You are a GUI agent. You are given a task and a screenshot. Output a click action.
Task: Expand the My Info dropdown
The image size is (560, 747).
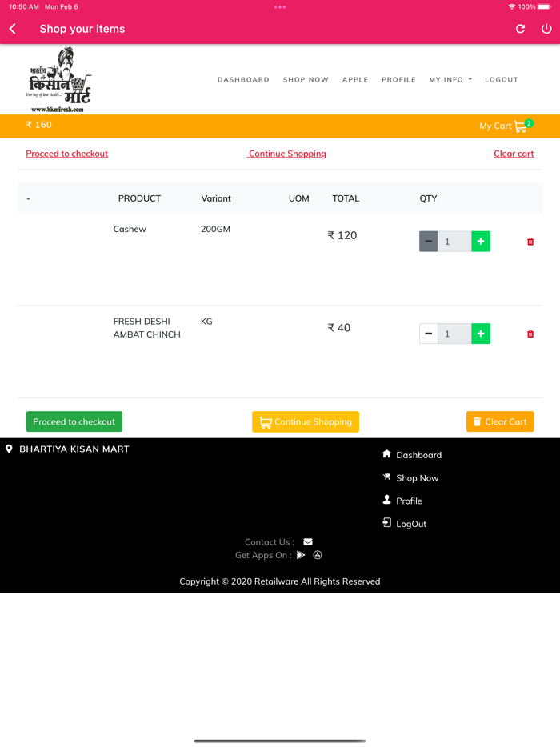tap(450, 79)
